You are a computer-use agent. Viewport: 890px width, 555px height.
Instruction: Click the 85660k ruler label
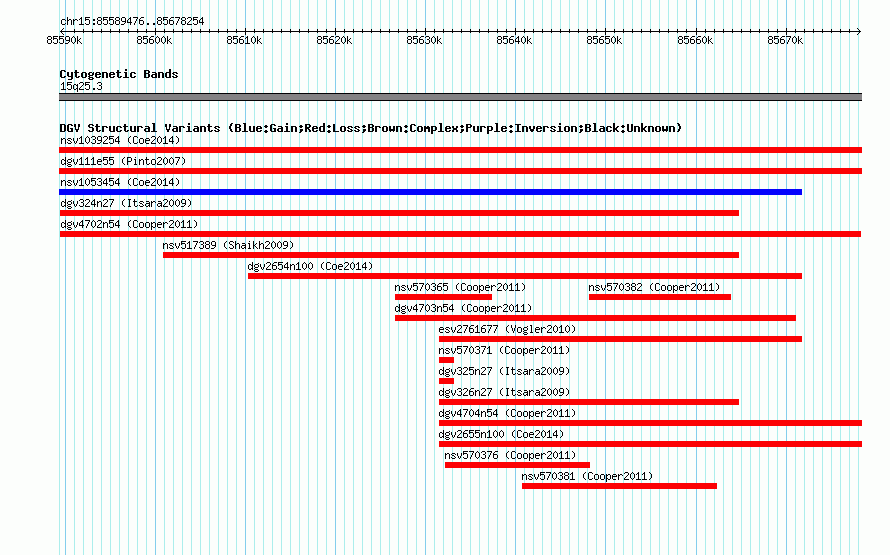click(695, 40)
